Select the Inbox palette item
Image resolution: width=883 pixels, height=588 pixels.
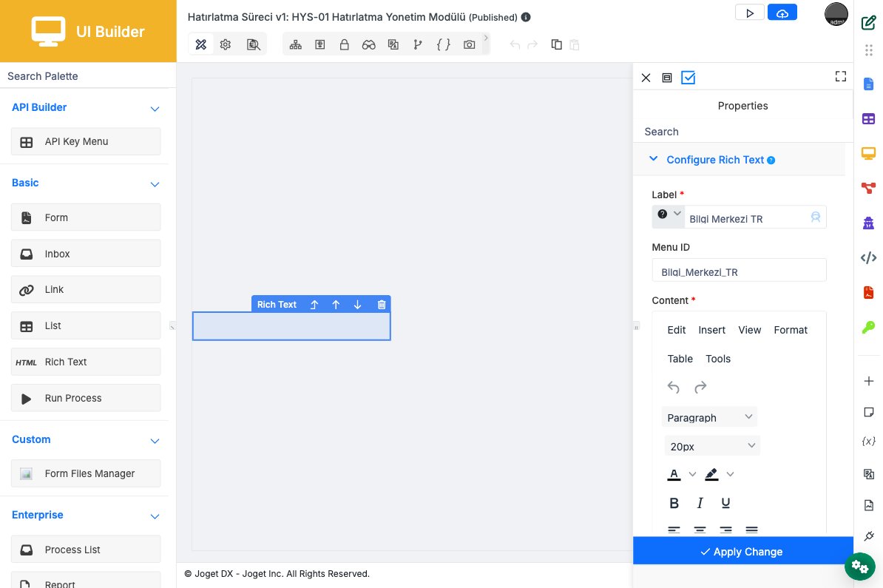point(86,254)
